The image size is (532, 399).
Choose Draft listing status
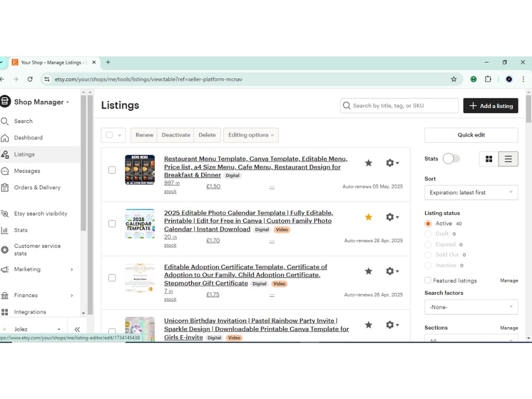[428, 234]
